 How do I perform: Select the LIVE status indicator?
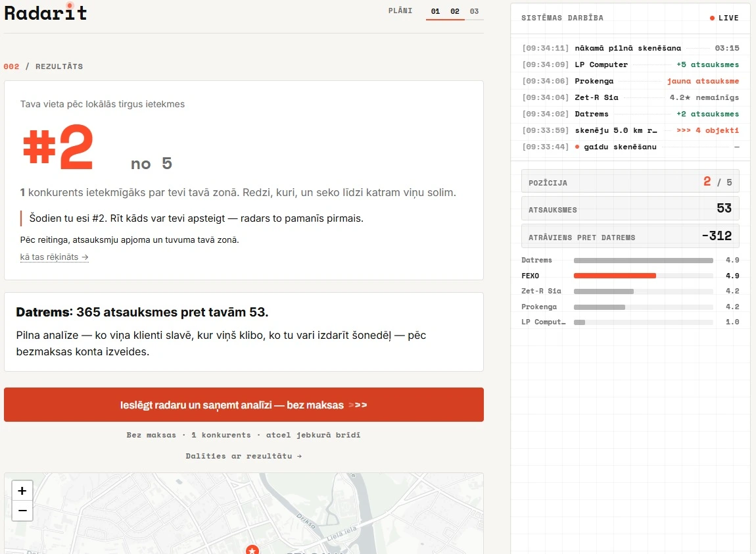[724, 18]
